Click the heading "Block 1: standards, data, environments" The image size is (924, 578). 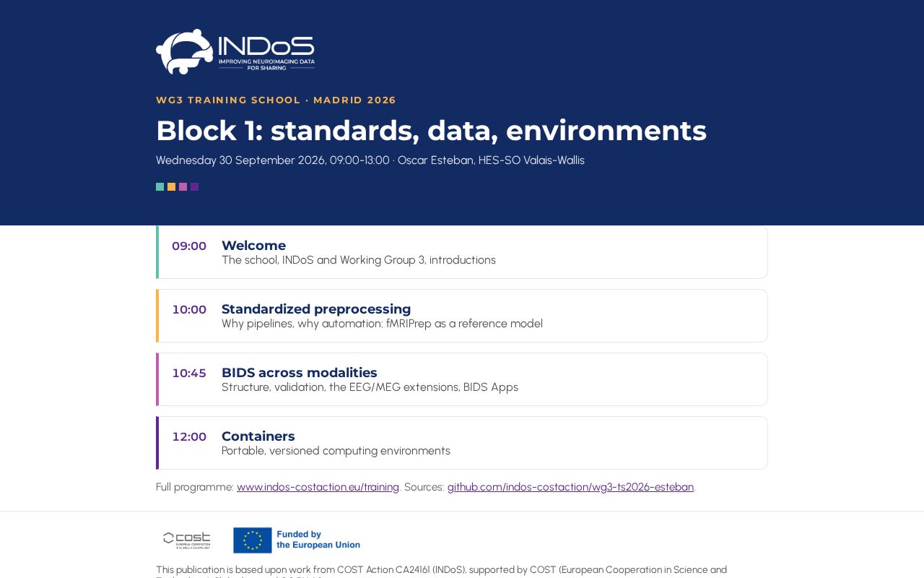(x=431, y=131)
